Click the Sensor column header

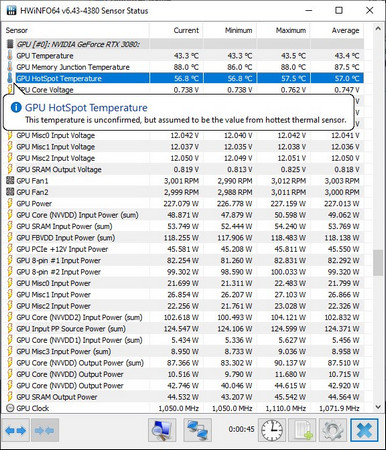(76, 30)
